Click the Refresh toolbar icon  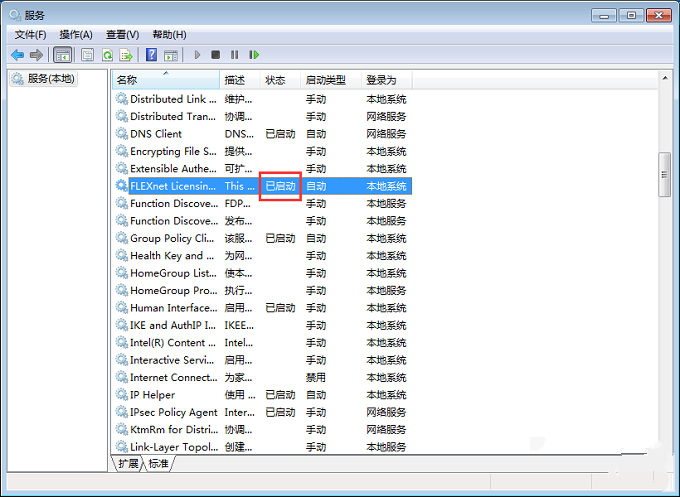pyautogui.click(x=107, y=55)
